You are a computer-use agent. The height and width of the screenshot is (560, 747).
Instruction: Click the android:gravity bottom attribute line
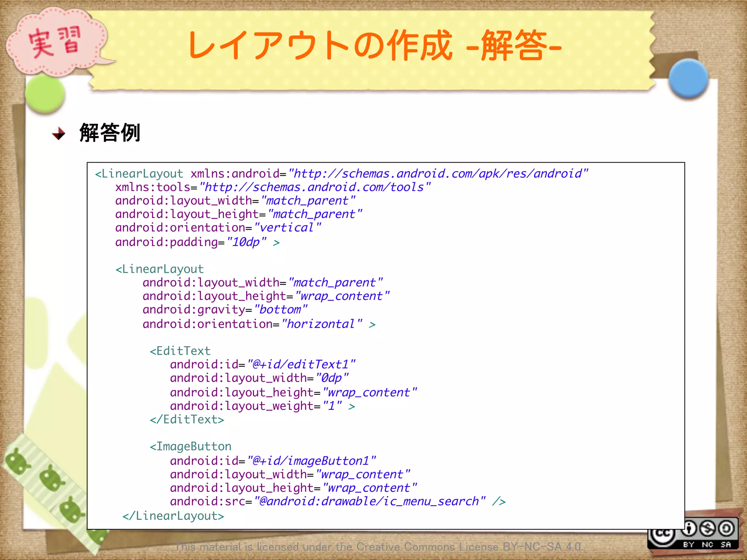point(225,310)
